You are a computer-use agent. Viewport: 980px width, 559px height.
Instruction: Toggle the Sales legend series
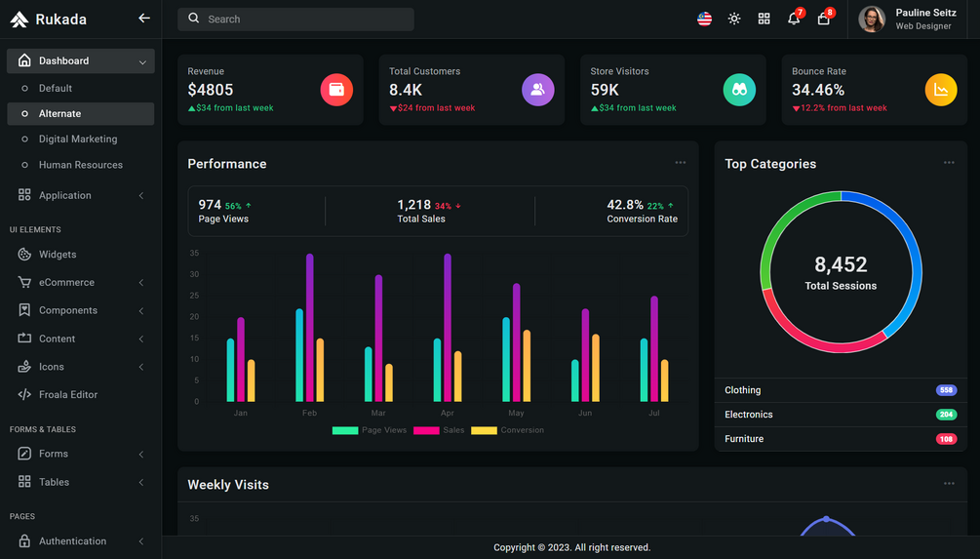coord(439,430)
